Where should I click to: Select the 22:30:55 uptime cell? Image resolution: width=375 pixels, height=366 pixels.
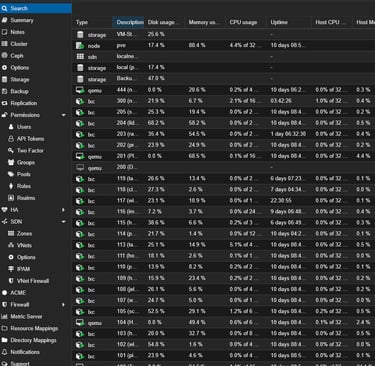click(281, 201)
